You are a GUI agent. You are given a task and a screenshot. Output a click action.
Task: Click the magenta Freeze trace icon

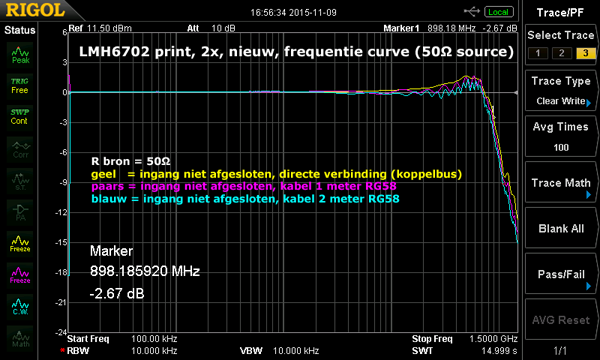[20, 275]
